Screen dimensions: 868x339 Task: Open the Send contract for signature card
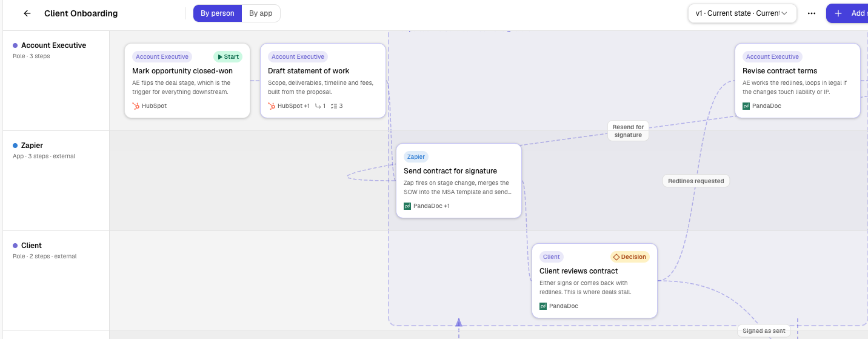coord(459,181)
